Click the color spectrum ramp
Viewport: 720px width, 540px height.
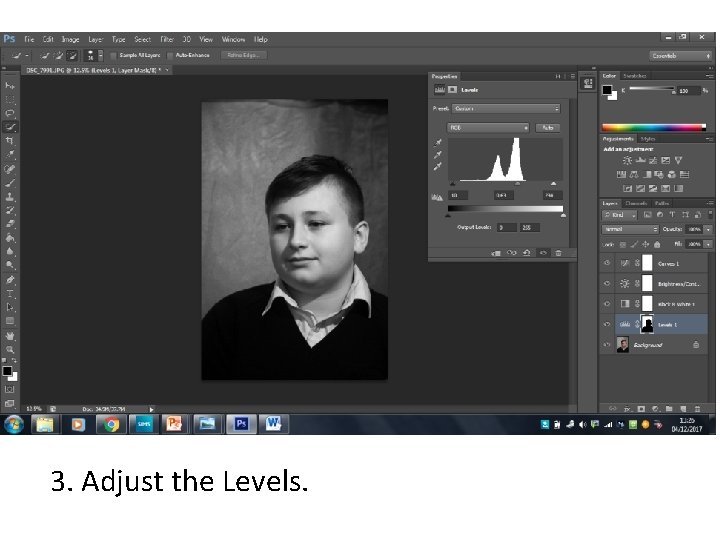654,127
